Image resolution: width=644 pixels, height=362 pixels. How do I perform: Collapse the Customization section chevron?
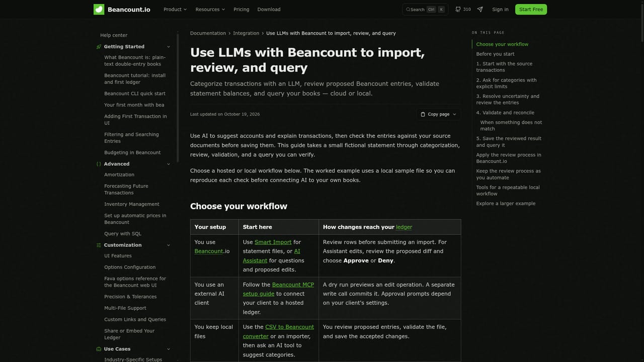click(169, 245)
